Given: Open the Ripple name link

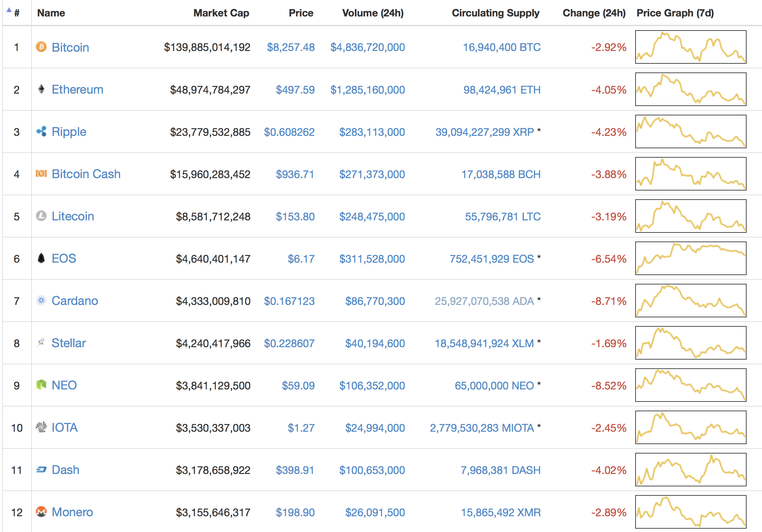Looking at the screenshot, I should [69, 132].
